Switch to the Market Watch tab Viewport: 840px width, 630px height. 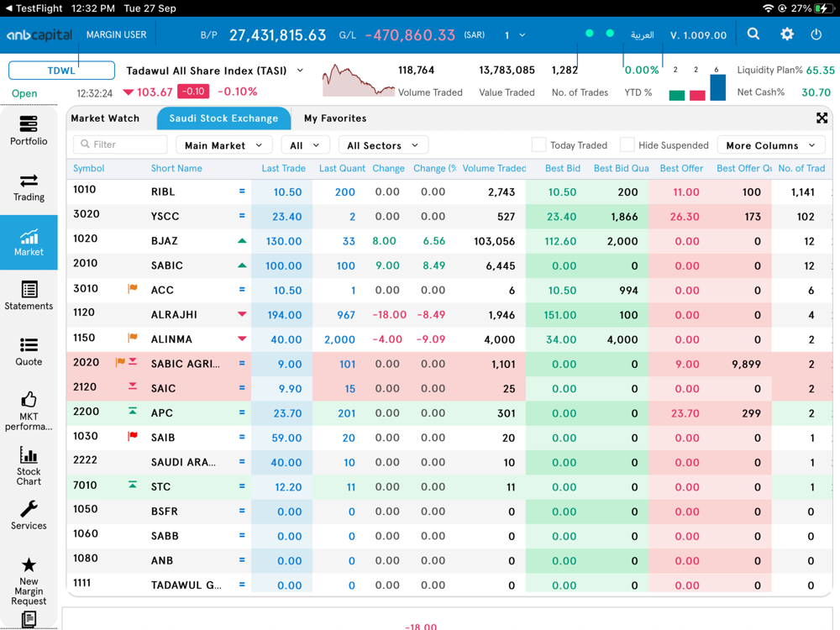click(105, 118)
